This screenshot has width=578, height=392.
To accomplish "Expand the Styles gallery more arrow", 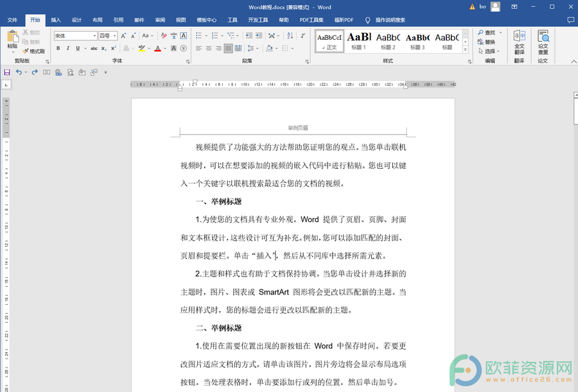I will 466,50.
